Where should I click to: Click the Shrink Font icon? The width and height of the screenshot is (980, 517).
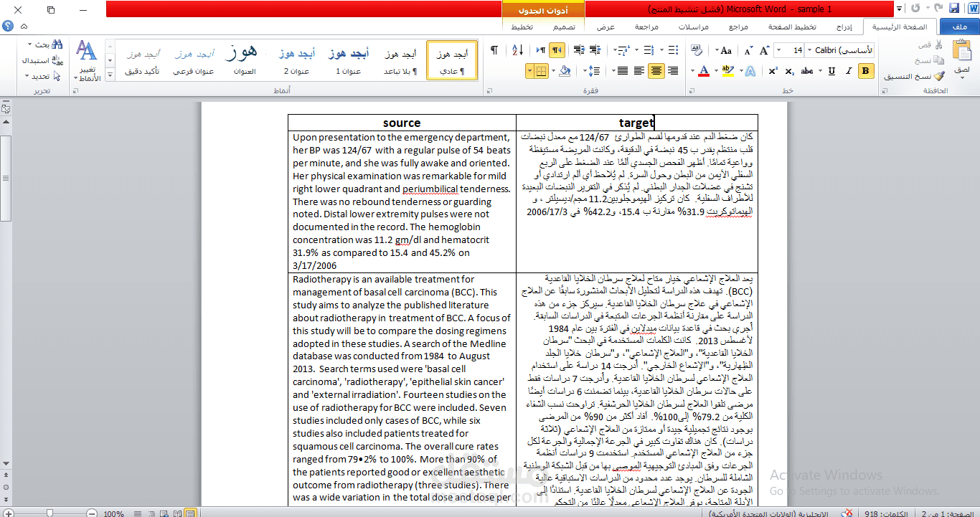[748, 50]
